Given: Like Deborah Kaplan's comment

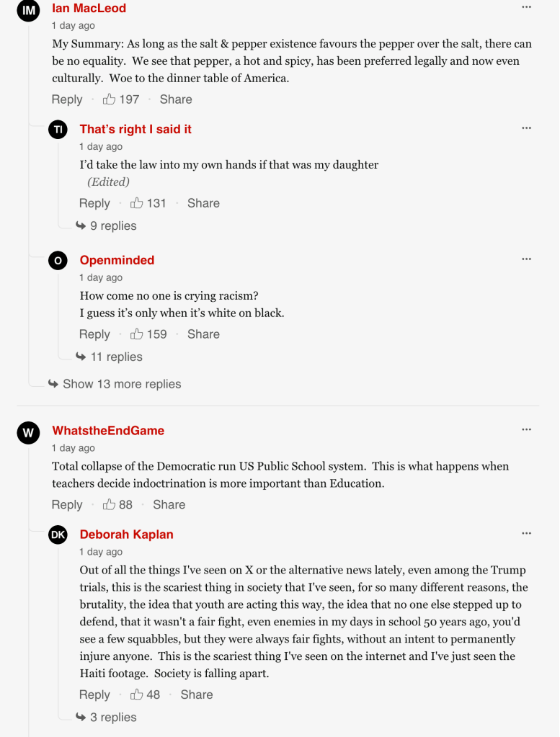Looking at the screenshot, I should pos(137,694).
